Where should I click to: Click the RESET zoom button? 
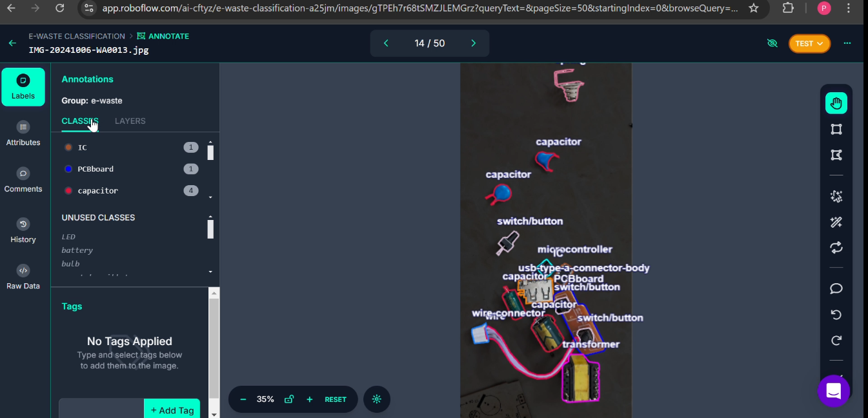tap(336, 399)
